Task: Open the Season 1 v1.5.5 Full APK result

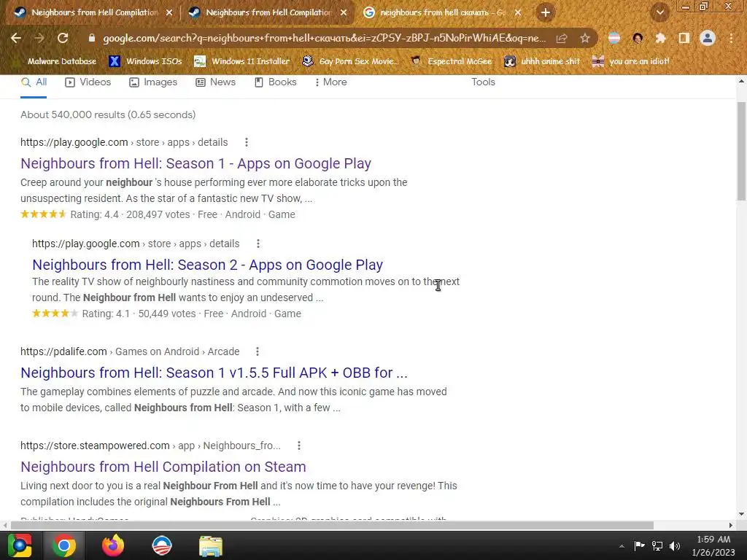Action: click(214, 373)
